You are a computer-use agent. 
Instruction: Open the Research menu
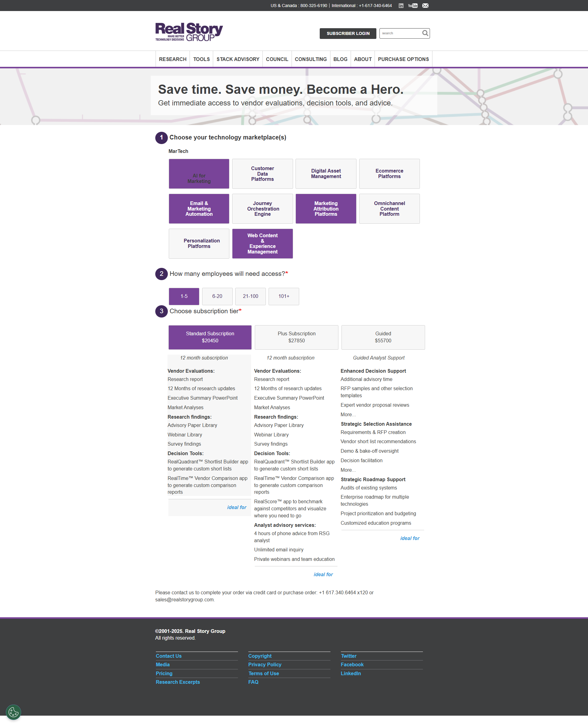(172, 59)
